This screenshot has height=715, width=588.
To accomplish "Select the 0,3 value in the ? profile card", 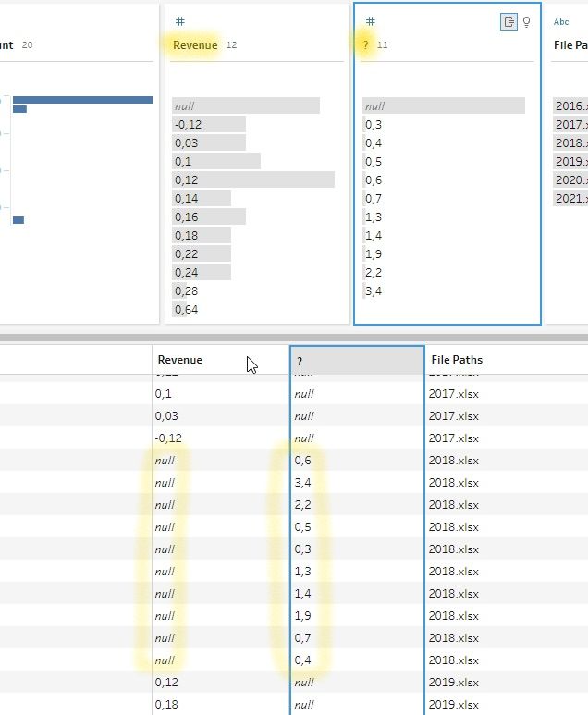I will coord(374,125).
